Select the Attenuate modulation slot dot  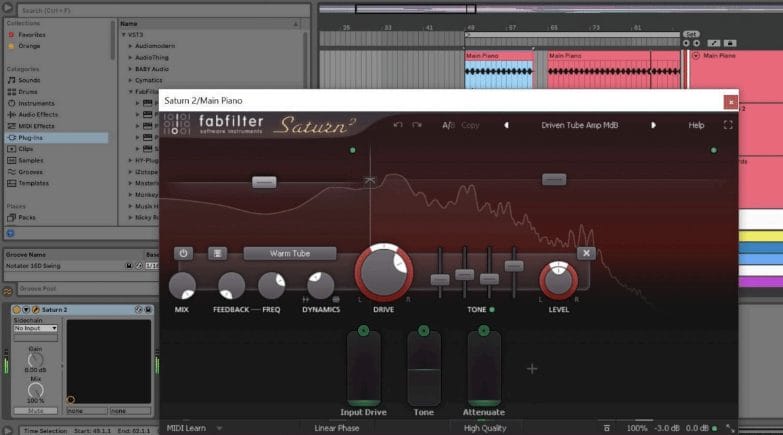coord(483,331)
